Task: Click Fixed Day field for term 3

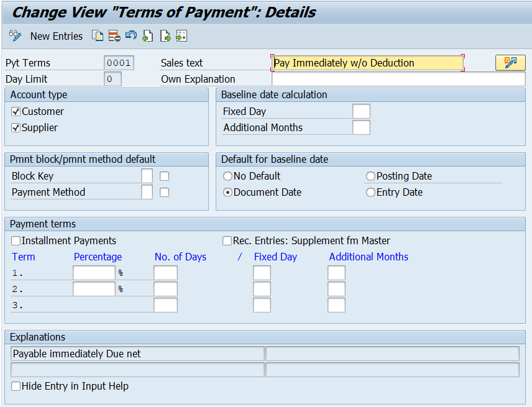Action: [262, 305]
